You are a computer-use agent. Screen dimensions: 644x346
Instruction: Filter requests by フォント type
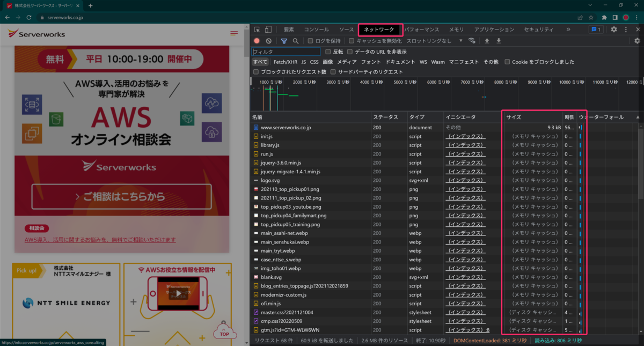pyautogui.click(x=371, y=62)
